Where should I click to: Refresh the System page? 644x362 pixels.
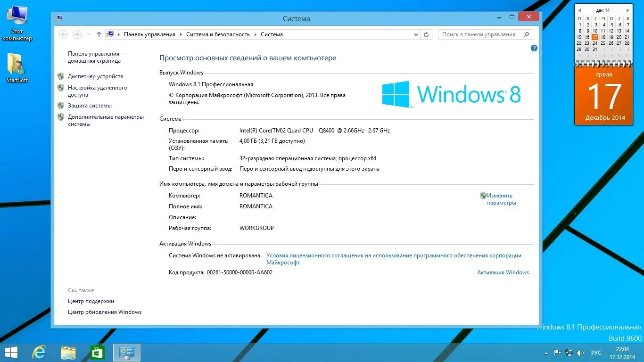[426, 34]
